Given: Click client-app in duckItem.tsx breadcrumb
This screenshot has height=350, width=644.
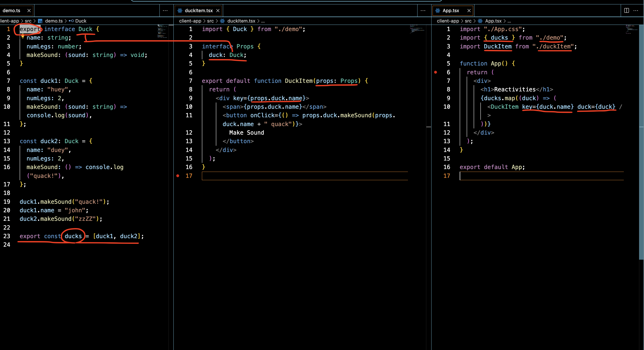Looking at the screenshot, I should pyautogui.click(x=190, y=21).
